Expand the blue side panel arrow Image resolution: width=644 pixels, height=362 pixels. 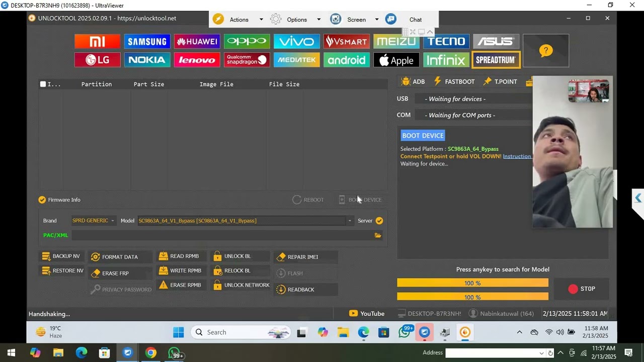click(x=638, y=198)
